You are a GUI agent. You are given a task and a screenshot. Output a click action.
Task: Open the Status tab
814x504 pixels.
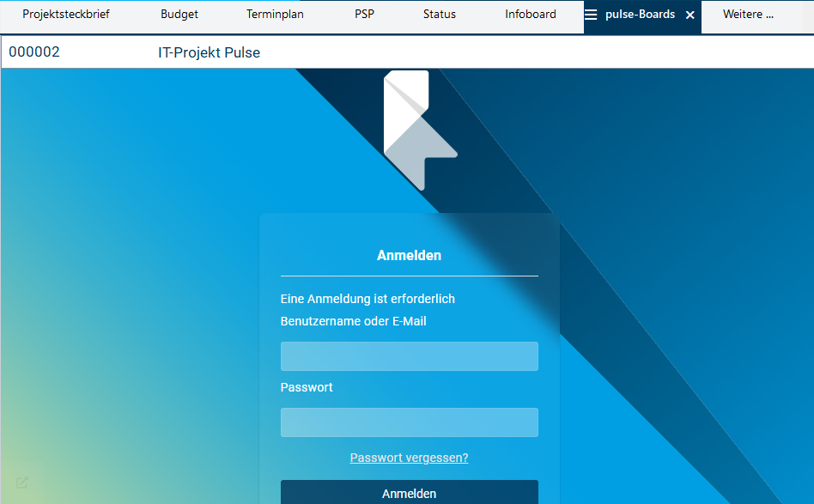coord(440,15)
